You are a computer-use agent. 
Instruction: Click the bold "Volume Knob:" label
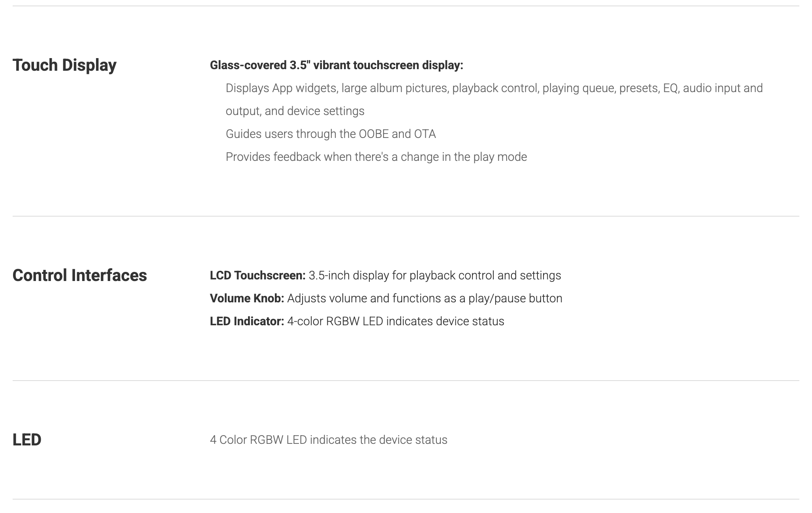(x=247, y=298)
